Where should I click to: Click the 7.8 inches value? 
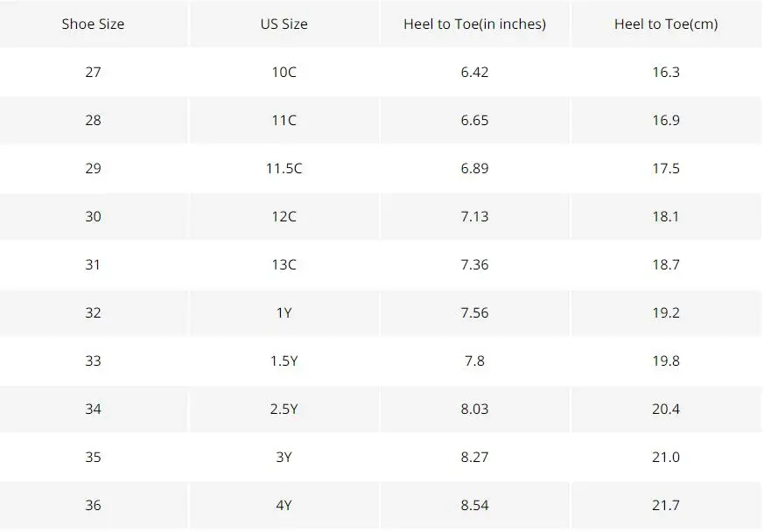coord(474,361)
